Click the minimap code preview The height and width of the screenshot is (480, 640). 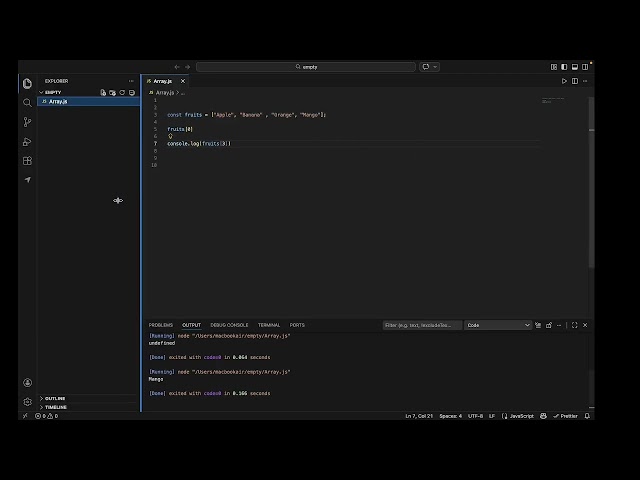(x=553, y=100)
